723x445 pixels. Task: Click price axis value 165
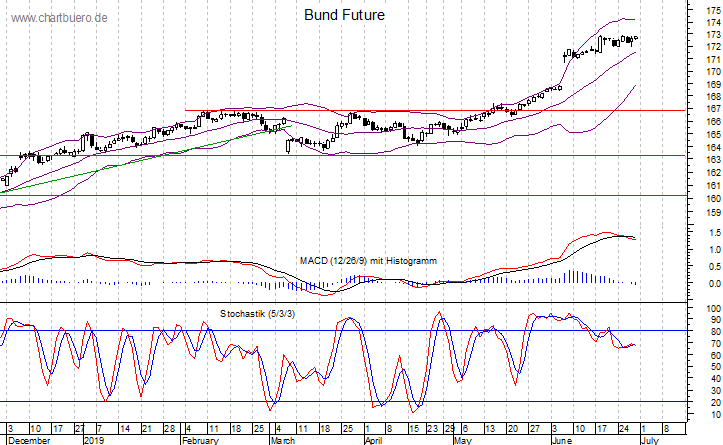pos(713,135)
